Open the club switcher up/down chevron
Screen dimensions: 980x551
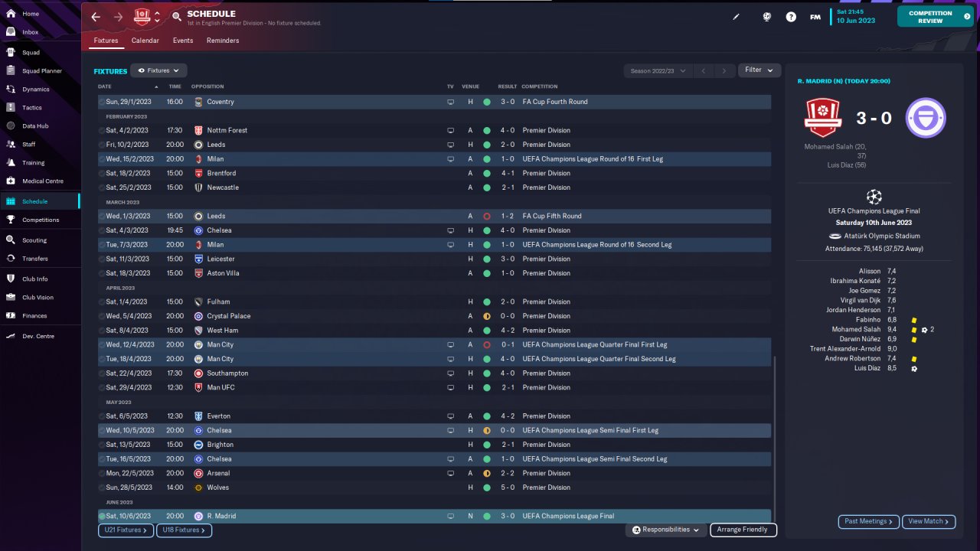click(x=157, y=16)
